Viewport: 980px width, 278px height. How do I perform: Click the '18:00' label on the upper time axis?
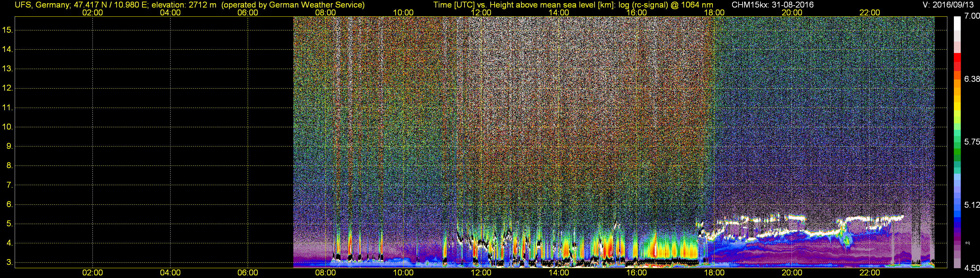(714, 12)
